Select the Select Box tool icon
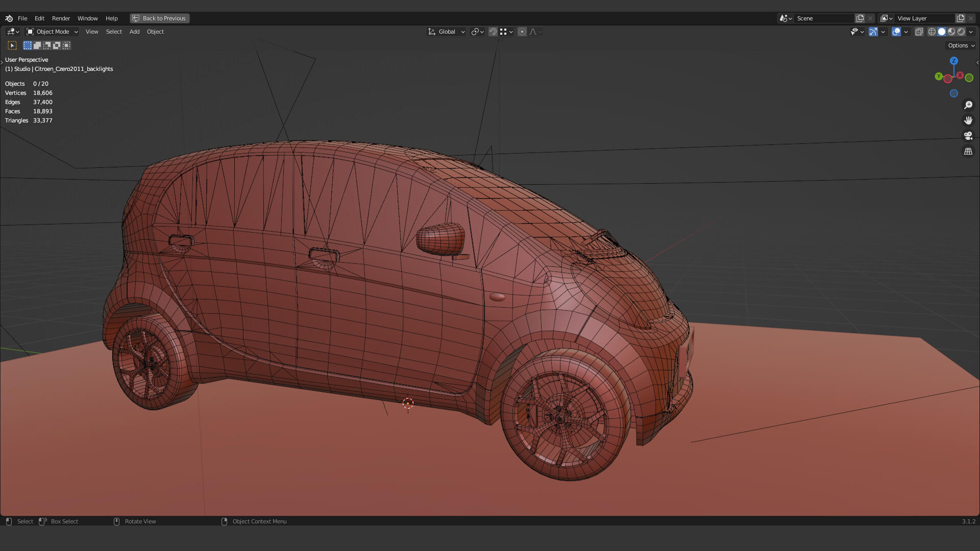The width and height of the screenshot is (980, 551). (12, 45)
